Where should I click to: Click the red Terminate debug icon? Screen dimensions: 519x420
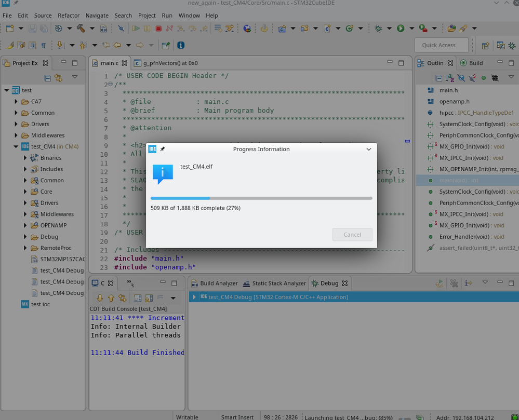(x=158, y=29)
